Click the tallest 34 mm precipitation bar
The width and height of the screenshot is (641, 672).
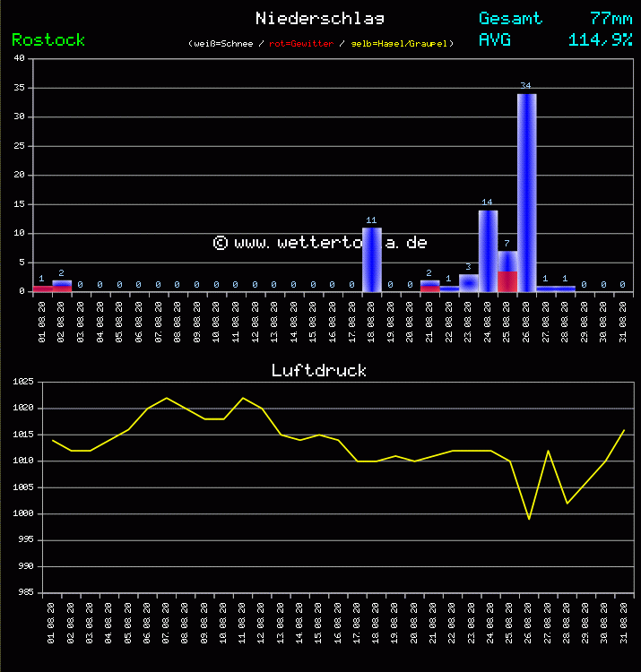[526, 193]
